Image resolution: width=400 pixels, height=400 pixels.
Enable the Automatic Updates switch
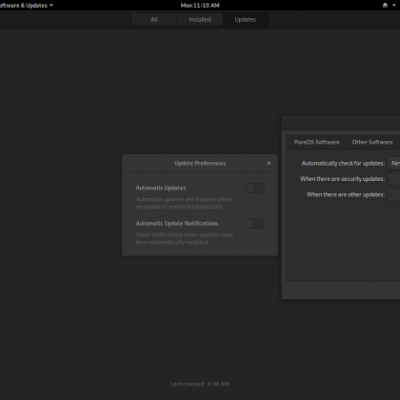[x=255, y=188]
